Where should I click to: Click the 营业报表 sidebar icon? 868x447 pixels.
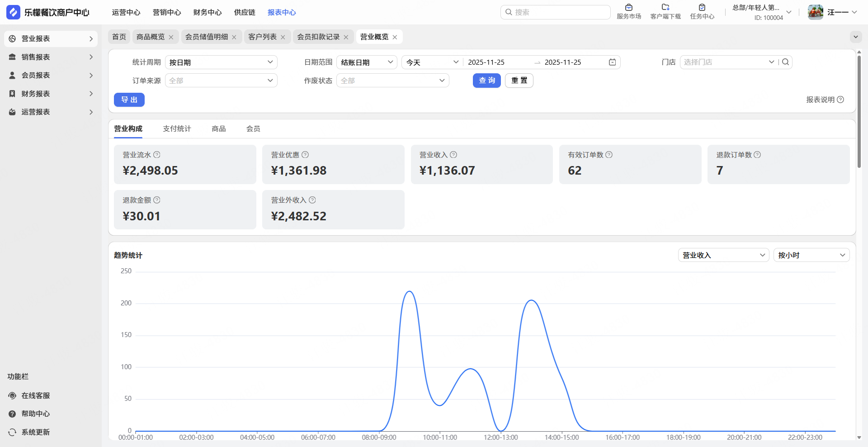click(12, 39)
